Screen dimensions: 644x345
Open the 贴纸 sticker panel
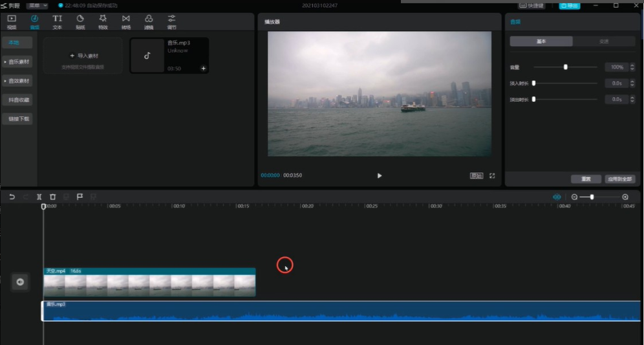click(x=80, y=21)
